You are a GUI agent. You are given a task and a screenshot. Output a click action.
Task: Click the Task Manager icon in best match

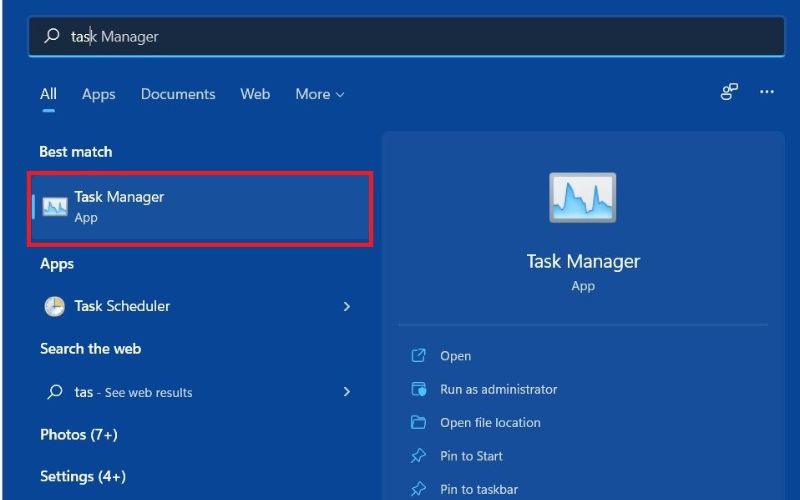(x=55, y=207)
